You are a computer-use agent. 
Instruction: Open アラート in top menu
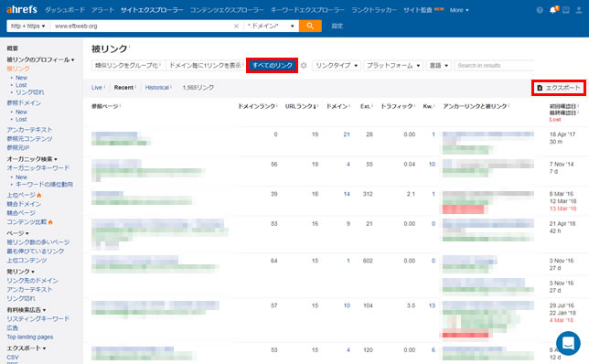(103, 10)
